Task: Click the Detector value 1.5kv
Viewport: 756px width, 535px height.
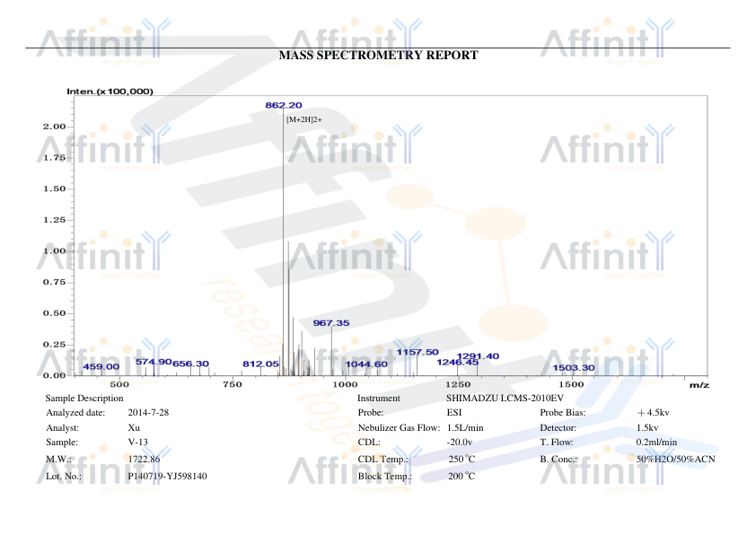Action: (647, 428)
